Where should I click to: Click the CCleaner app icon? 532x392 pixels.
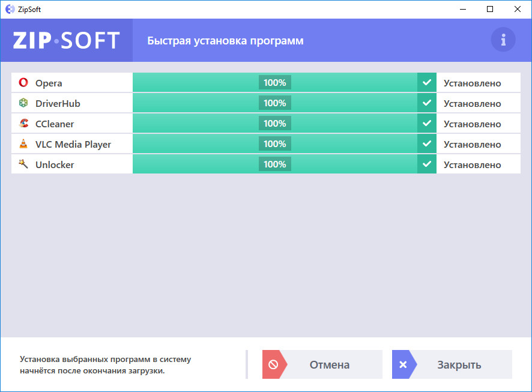tap(23, 123)
